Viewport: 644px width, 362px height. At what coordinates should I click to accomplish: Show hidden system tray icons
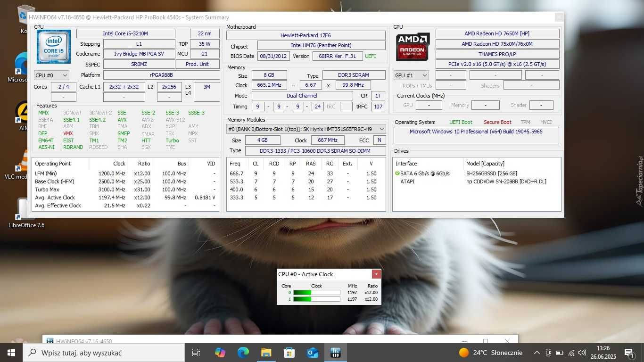(537, 353)
